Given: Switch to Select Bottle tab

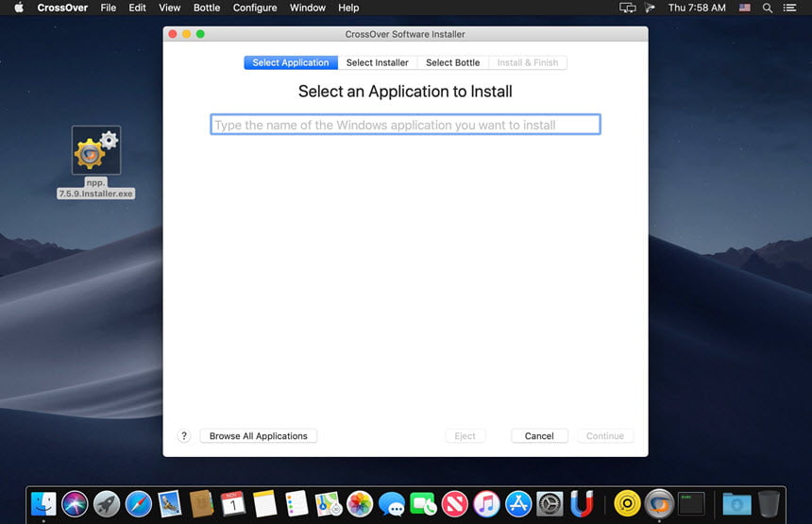Looking at the screenshot, I should coord(453,62).
